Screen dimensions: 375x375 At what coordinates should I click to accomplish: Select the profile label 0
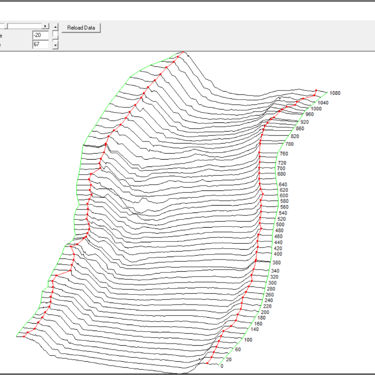222,366
